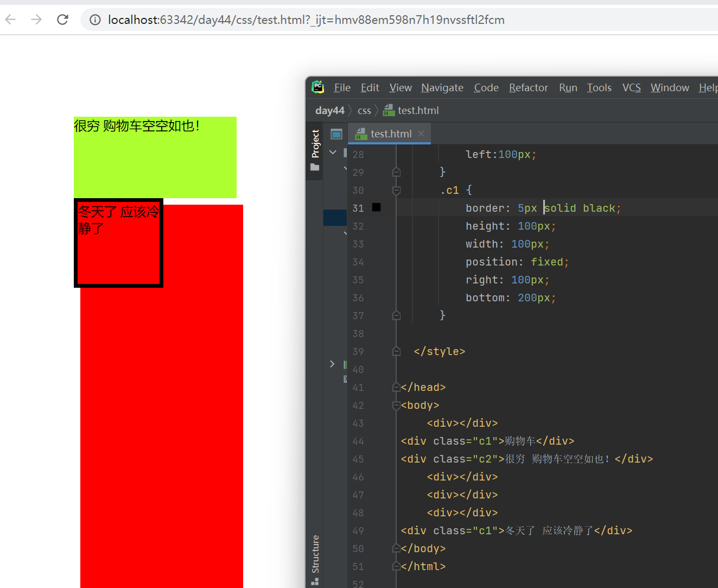Open the Tools menu

click(599, 87)
